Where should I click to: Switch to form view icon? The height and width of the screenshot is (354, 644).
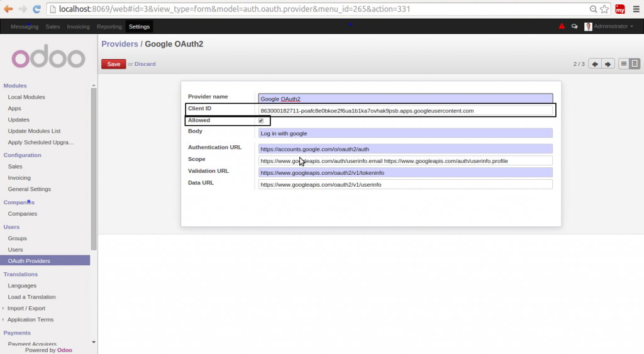[x=635, y=64]
